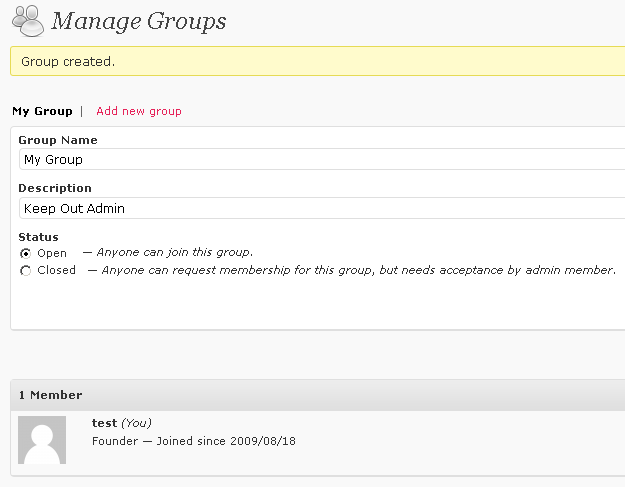Focus the Group Name text field
Image resolution: width=625 pixels, height=487 pixels.
coord(320,160)
